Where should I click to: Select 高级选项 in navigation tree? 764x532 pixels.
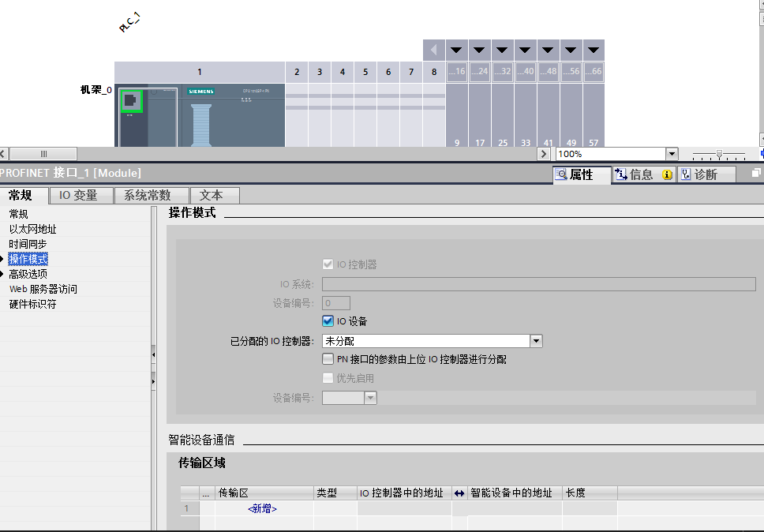(28, 274)
